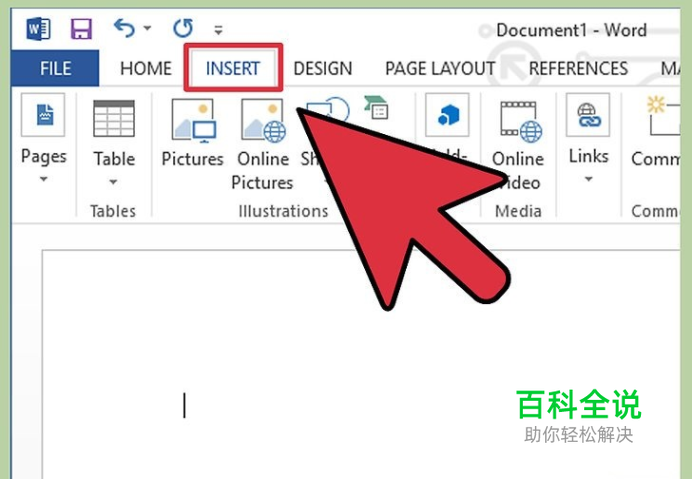Undo the last action
The height and width of the screenshot is (479, 692).
(x=124, y=28)
